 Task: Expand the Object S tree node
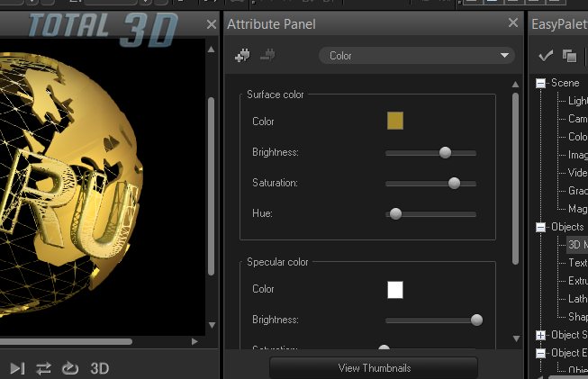click(541, 335)
